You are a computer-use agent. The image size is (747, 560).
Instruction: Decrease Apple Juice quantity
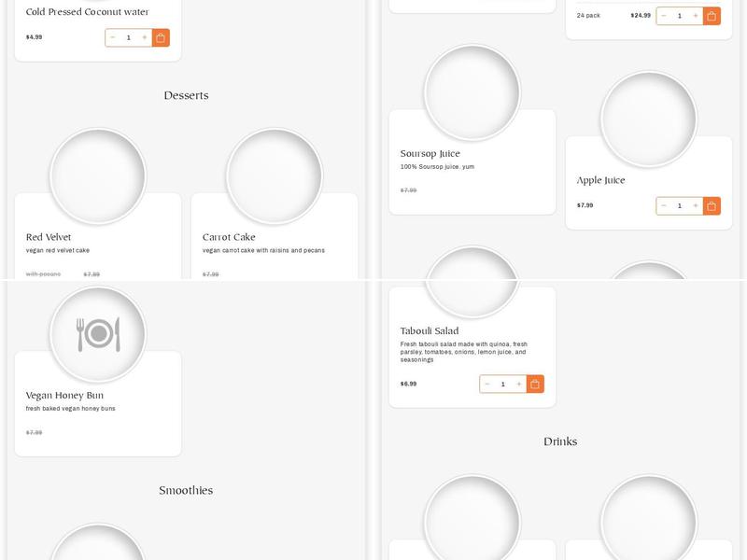664,205
